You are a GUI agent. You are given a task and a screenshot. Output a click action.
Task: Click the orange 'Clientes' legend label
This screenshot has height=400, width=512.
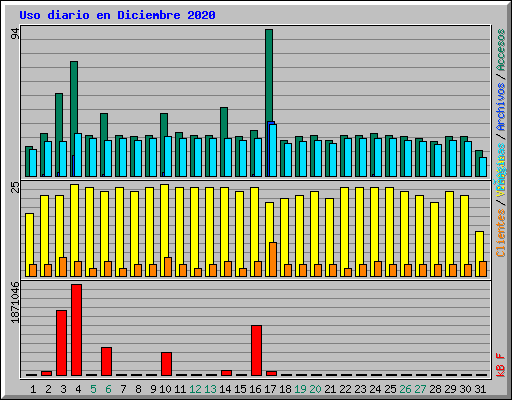tap(501, 233)
